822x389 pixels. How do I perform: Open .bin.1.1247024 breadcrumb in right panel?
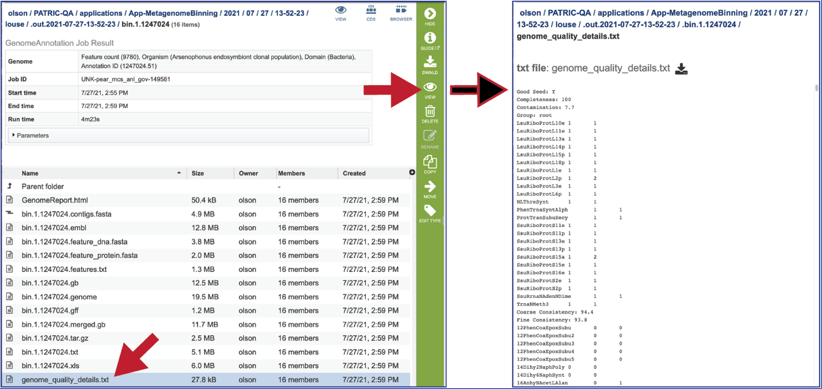[709, 25]
